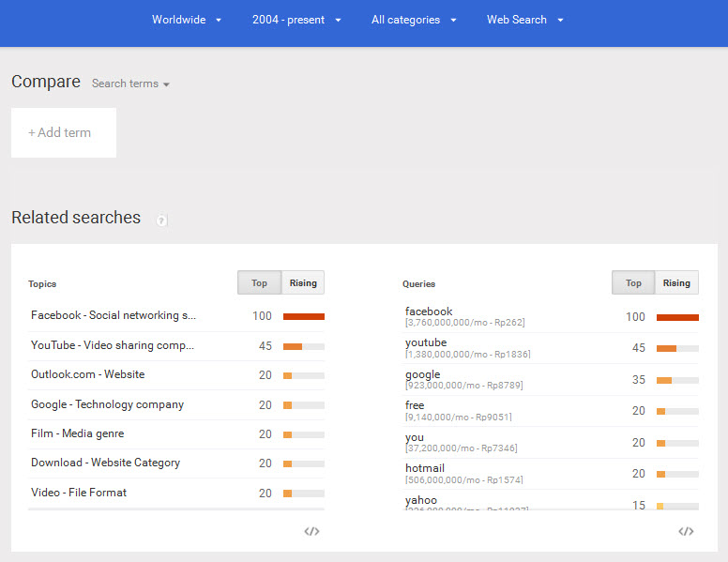The image size is (728, 562).
Task: Open the Download - Website Category topic
Action: click(105, 463)
